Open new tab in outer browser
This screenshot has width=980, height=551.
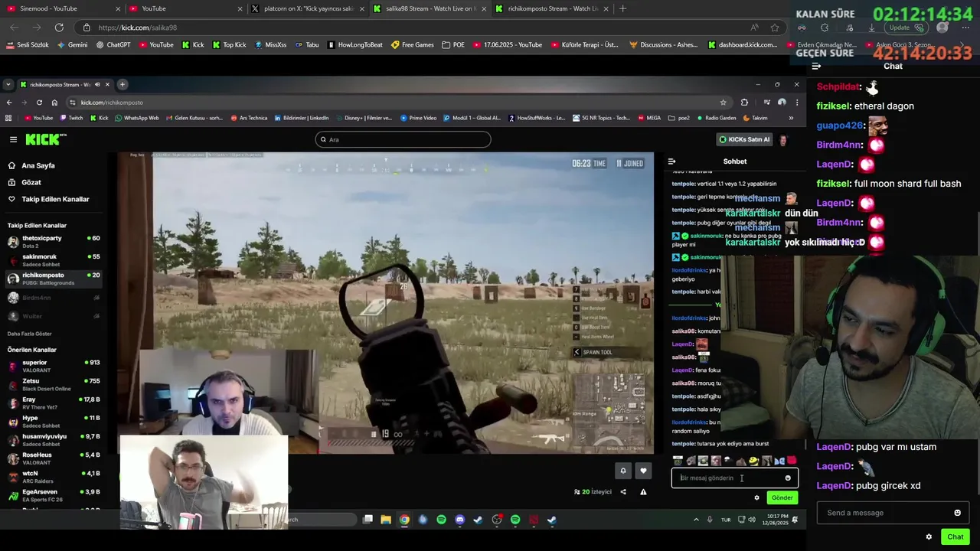click(622, 8)
